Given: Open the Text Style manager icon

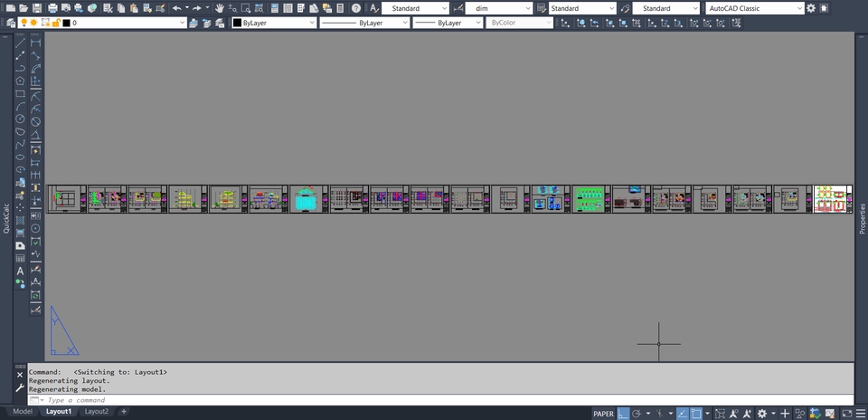Looking at the screenshot, I should coord(373,8).
